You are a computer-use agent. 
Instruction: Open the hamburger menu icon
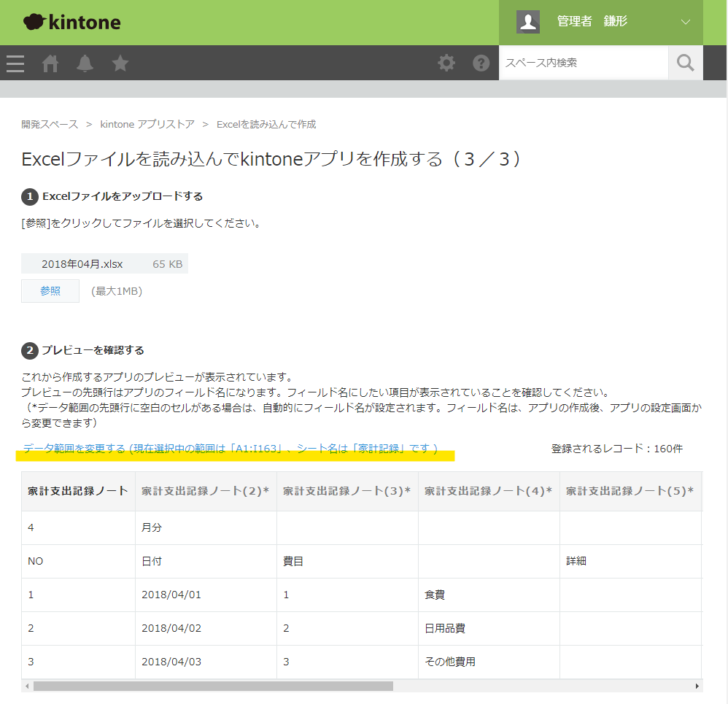tap(15, 63)
